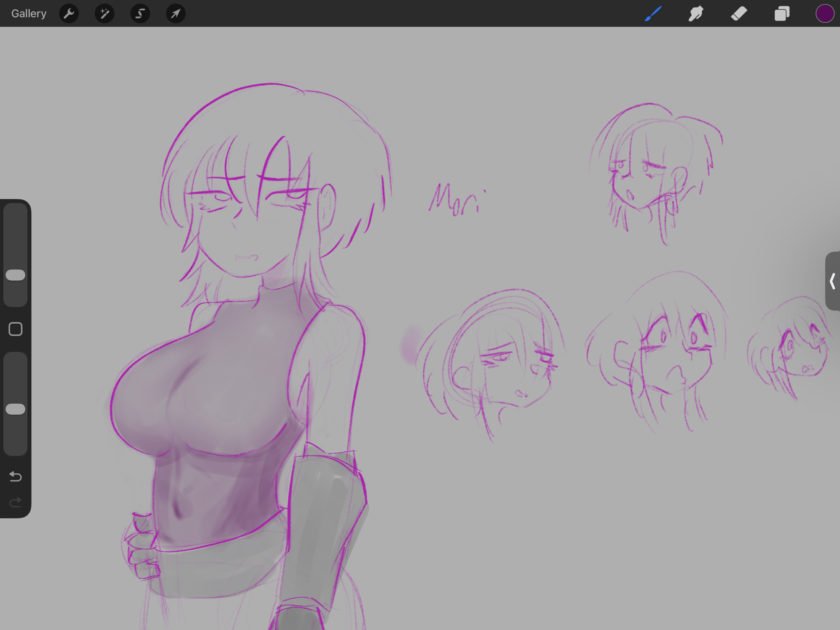
Task: Select the Brush tool
Action: [653, 13]
